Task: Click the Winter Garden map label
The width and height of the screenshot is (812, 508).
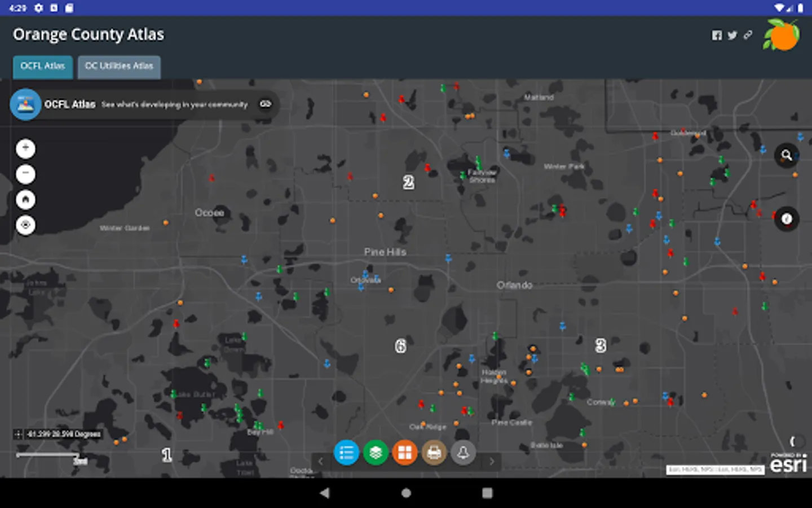Action: click(x=125, y=228)
